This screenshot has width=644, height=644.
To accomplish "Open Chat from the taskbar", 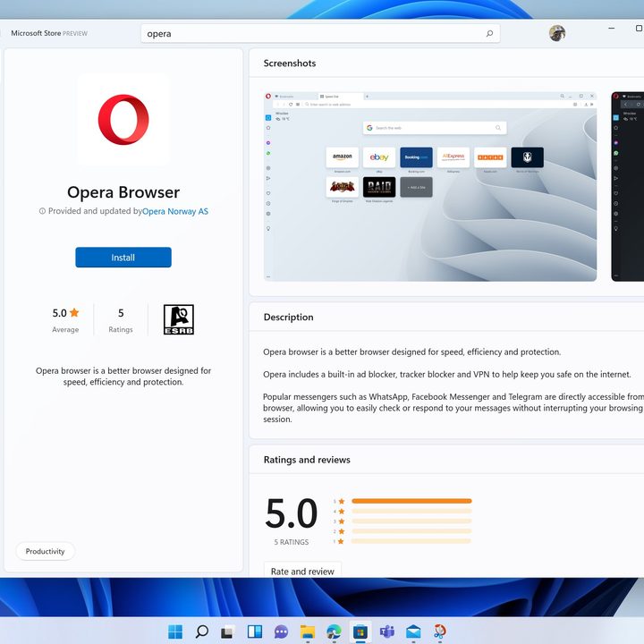I will (281, 631).
